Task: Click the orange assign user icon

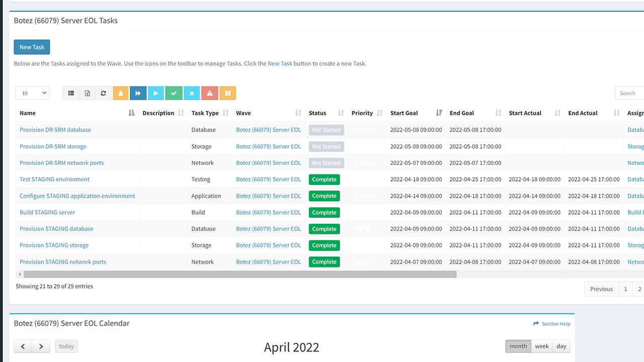Action: (121, 93)
